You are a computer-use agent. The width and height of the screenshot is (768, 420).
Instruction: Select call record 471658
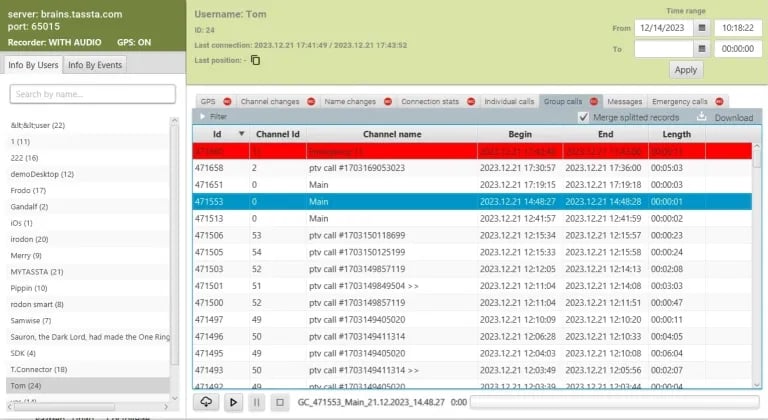472,168
